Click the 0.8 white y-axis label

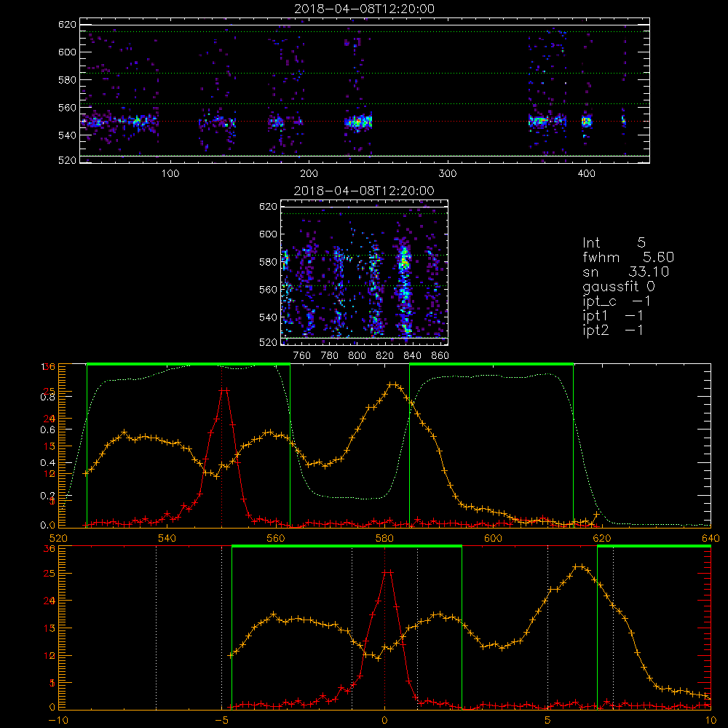click(x=47, y=397)
